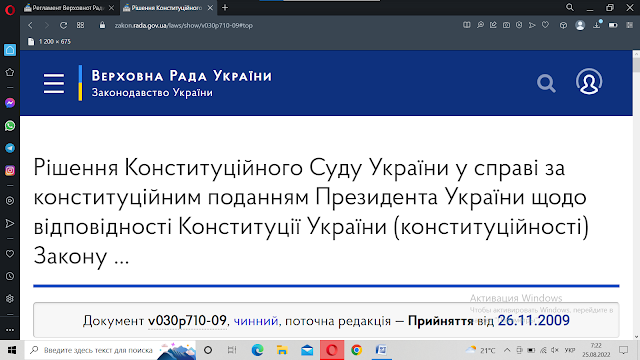This screenshot has width=640, height=360.
Task: Open Mail app from taskbar
Action: pos(307,350)
